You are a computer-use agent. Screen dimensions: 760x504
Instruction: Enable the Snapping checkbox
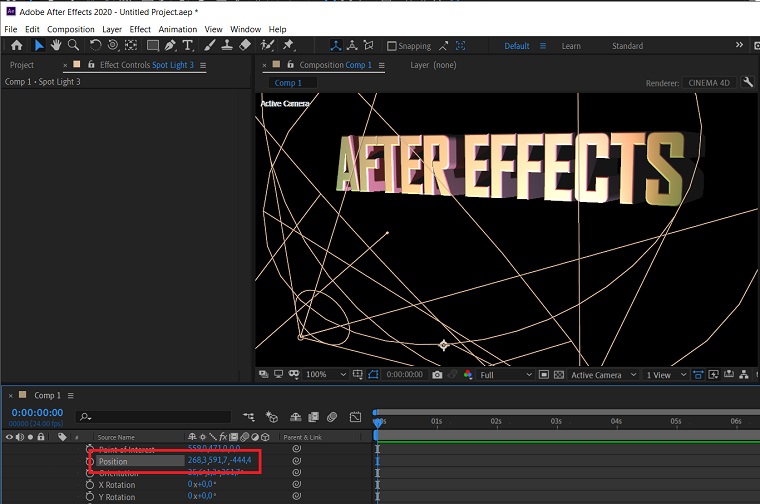[x=392, y=46]
